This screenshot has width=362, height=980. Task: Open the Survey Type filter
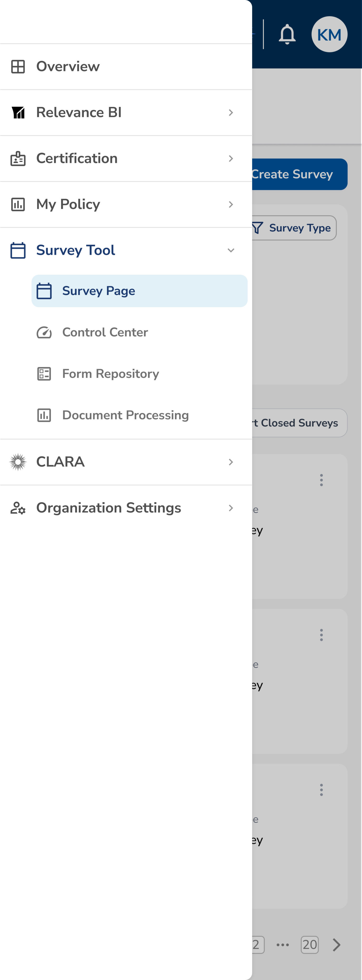tap(294, 228)
